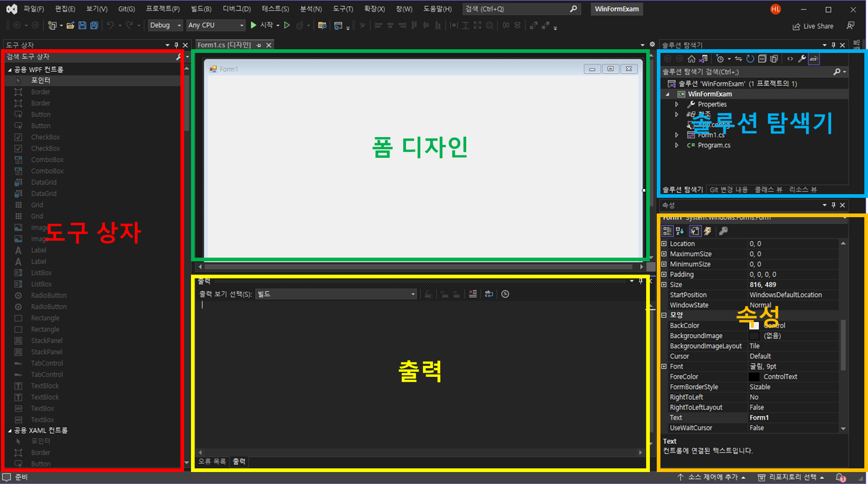Image resolution: width=868 pixels, height=484 pixels.
Task: Click the Property Pages wrench in Properties toolbar
Action: tap(723, 231)
